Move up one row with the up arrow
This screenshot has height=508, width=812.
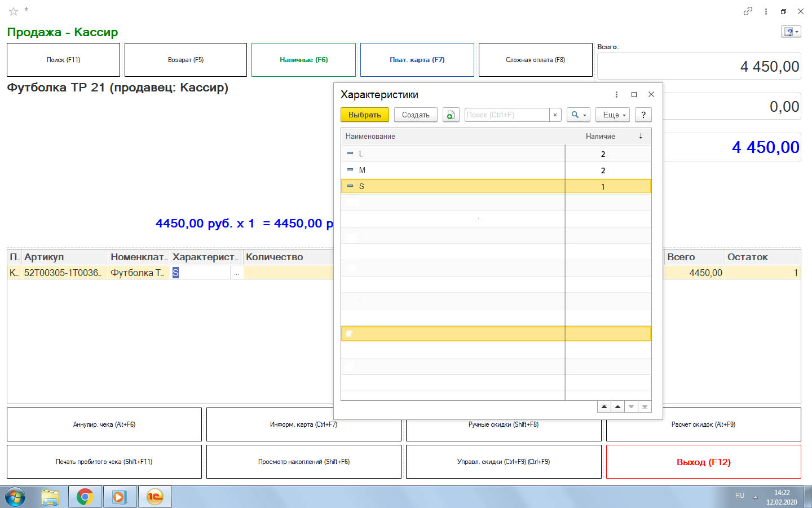click(617, 406)
